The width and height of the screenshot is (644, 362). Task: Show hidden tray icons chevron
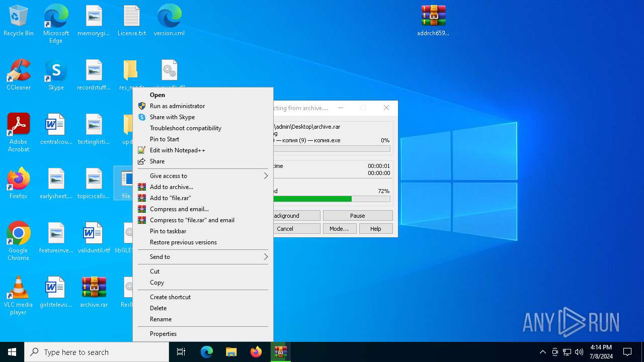coord(542,352)
